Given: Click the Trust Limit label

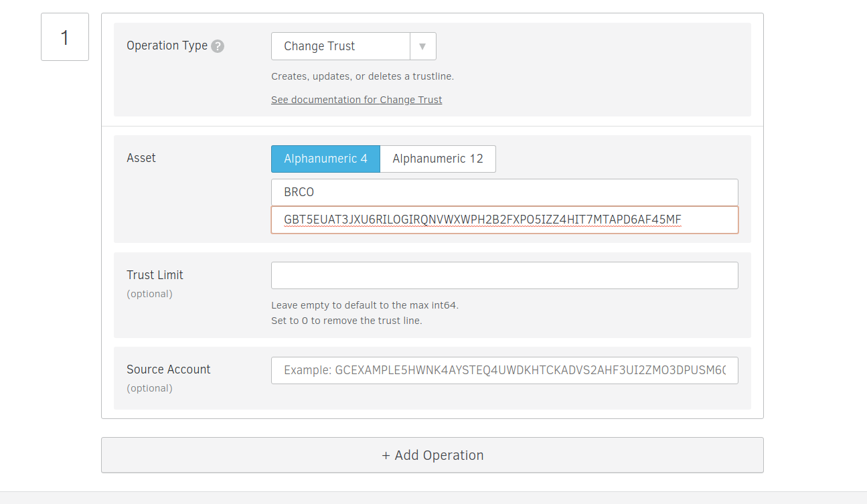Looking at the screenshot, I should 154,274.
